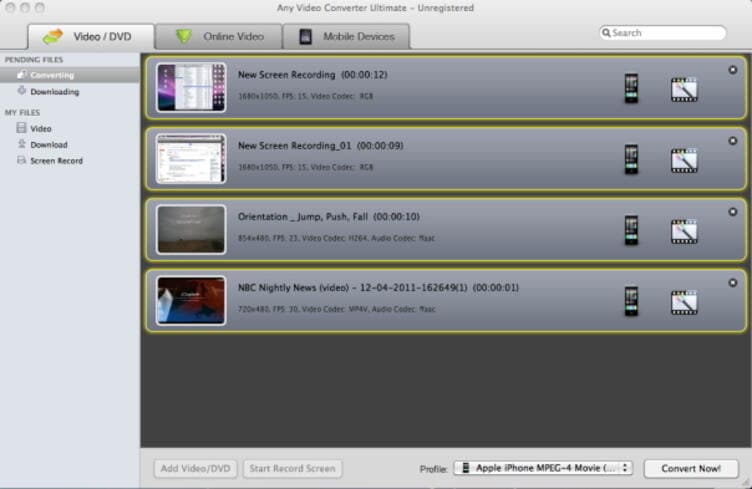Click the MY FILES section header
This screenshot has height=489, width=752.
pos(22,112)
